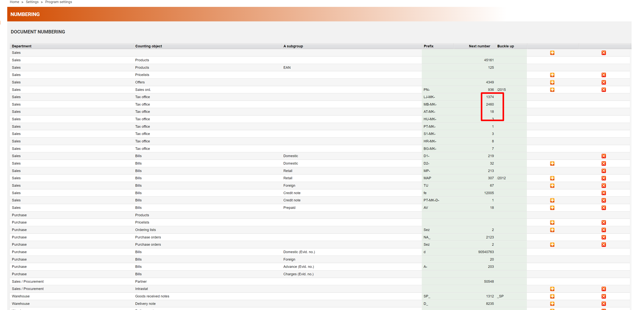Go to Settings breadcrumb link
This screenshot has height=310, width=644.
pyautogui.click(x=32, y=2)
